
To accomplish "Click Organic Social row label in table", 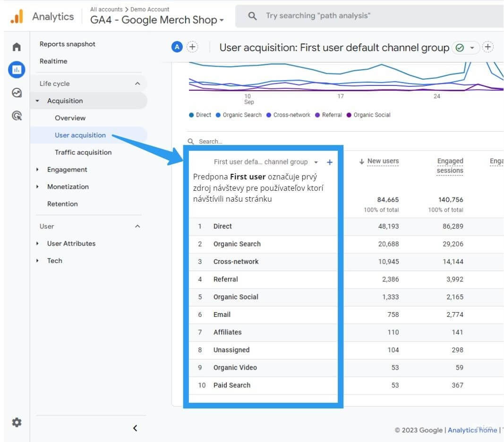I will 236,297.
